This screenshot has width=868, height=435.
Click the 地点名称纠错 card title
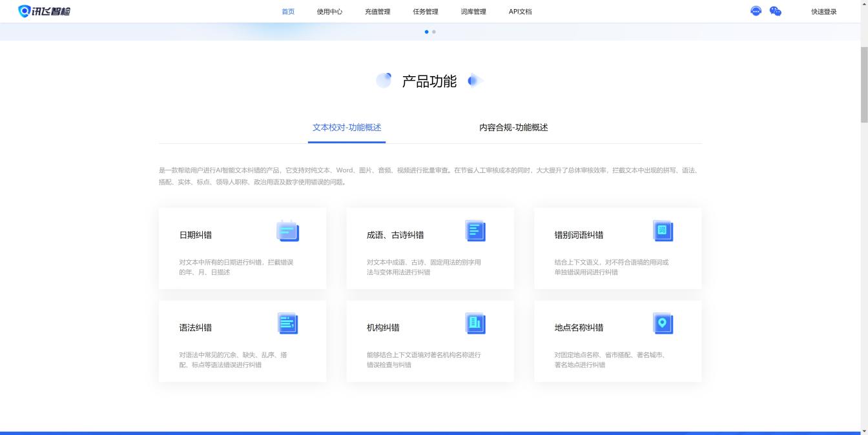[579, 328]
